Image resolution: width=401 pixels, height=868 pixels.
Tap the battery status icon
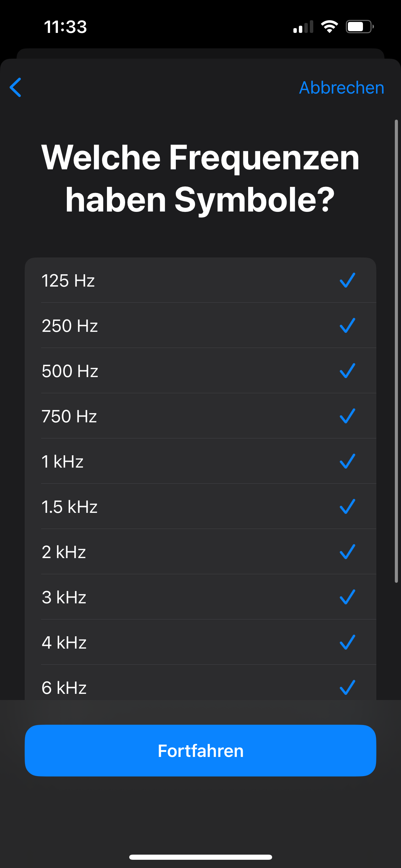pos(359,27)
